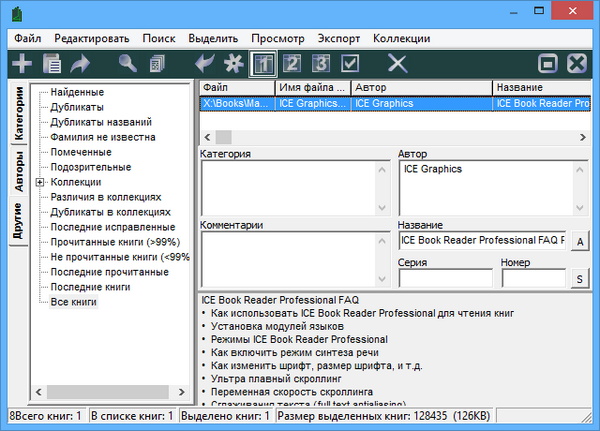Screen dimensions: 600x431
Task: Click the A button beside Название field
Action: click(580, 242)
